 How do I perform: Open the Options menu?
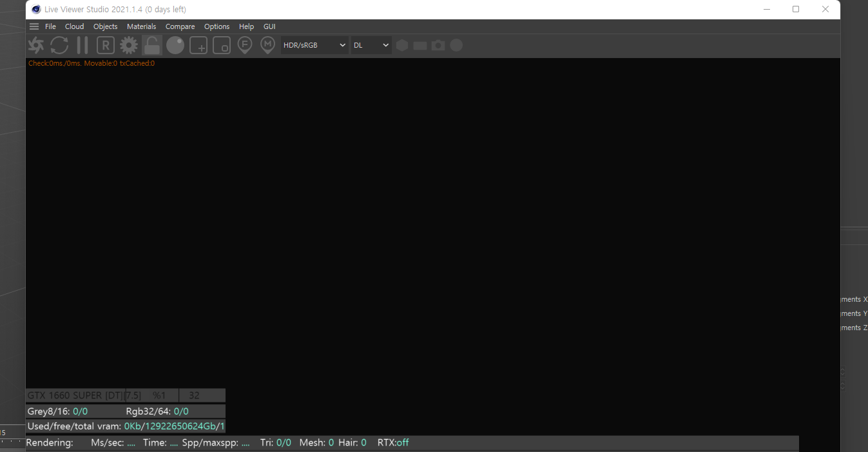217,26
